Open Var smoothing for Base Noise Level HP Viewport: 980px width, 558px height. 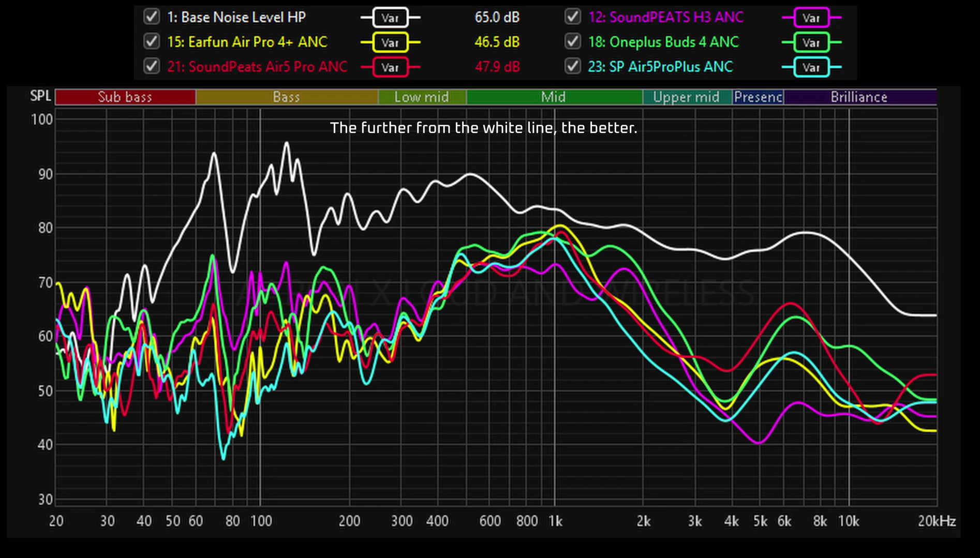click(x=390, y=18)
